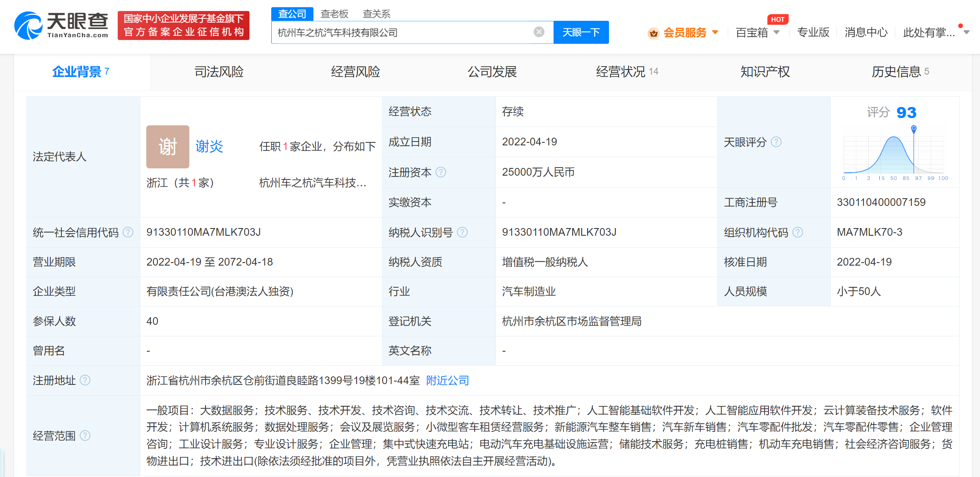Click the 杭州车之杭汽车科技... company link
This screenshot has height=477, width=980.
coord(313,183)
